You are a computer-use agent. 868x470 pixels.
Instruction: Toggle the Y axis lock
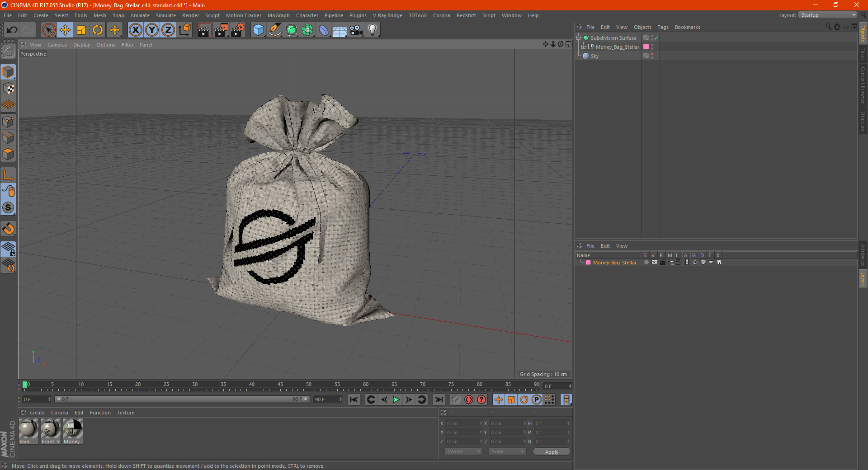click(152, 30)
